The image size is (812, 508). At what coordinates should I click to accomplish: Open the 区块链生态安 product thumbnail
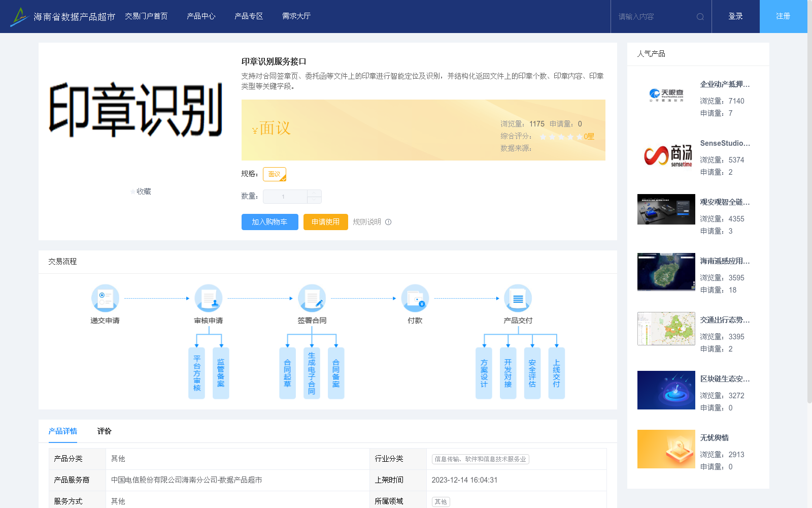pos(666,390)
